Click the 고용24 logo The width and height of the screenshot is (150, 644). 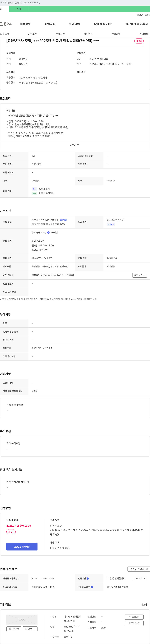coord(6,24)
